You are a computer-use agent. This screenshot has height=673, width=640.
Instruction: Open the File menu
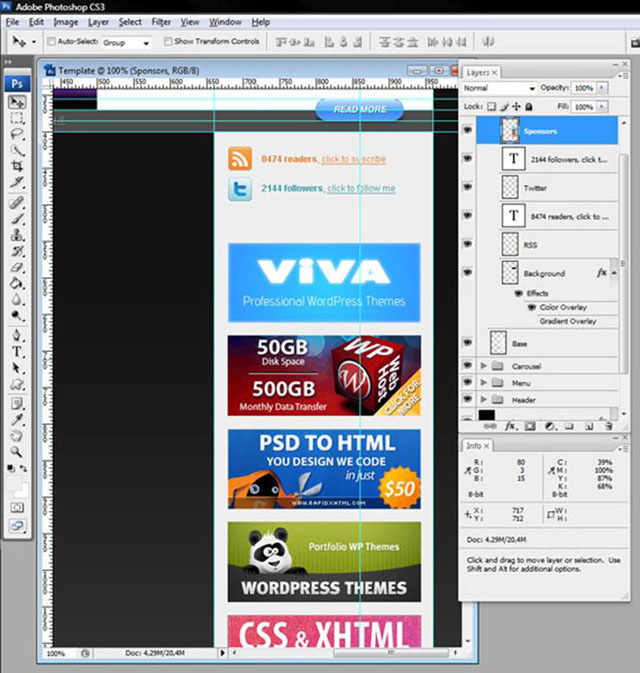point(12,22)
